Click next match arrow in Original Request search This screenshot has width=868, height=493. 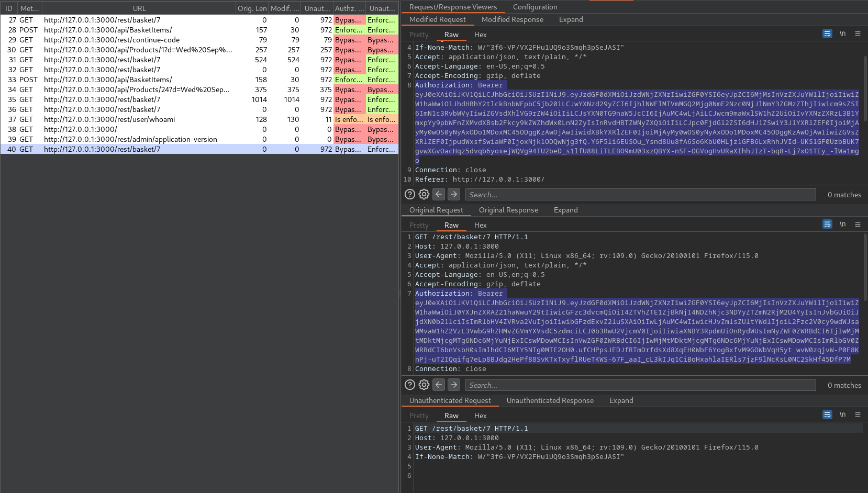click(454, 385)
